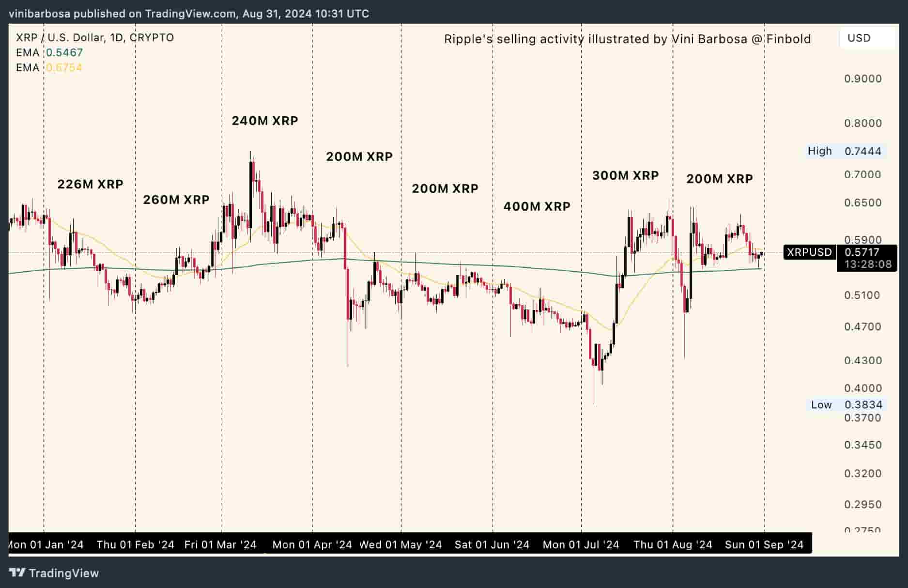The height and width of the screenshot is (588, 908).
Task: Click the 400M XRP annotation
Action: click(537, 206)
